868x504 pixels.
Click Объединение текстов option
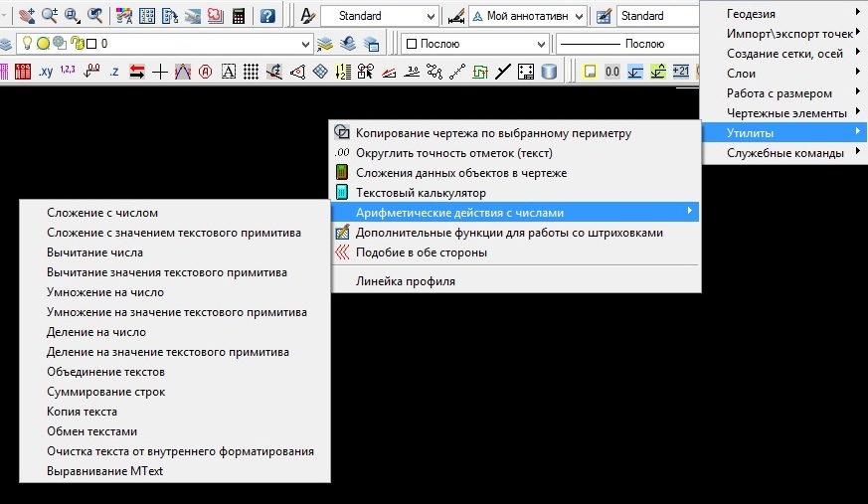(x=105, y=372)
